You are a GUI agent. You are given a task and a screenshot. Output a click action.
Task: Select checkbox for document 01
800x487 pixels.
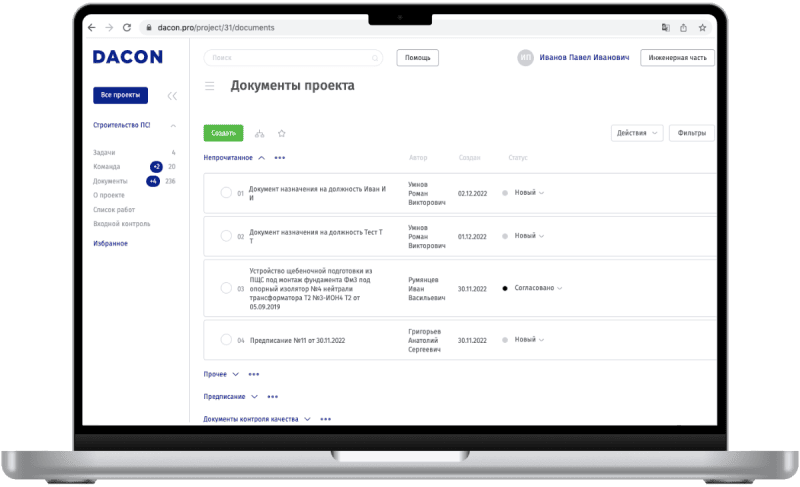pos(226,192)
